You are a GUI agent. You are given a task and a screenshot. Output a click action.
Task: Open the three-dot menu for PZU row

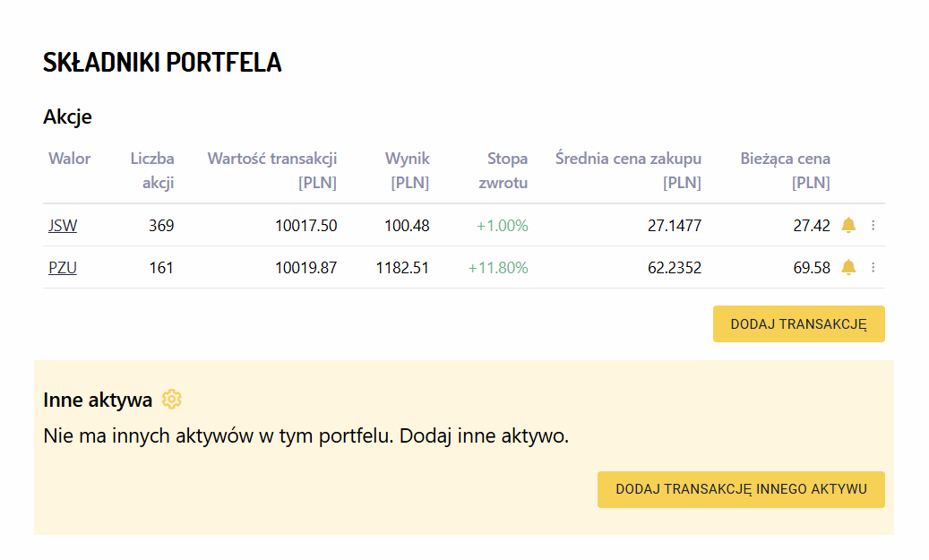(x=873, y=267)
